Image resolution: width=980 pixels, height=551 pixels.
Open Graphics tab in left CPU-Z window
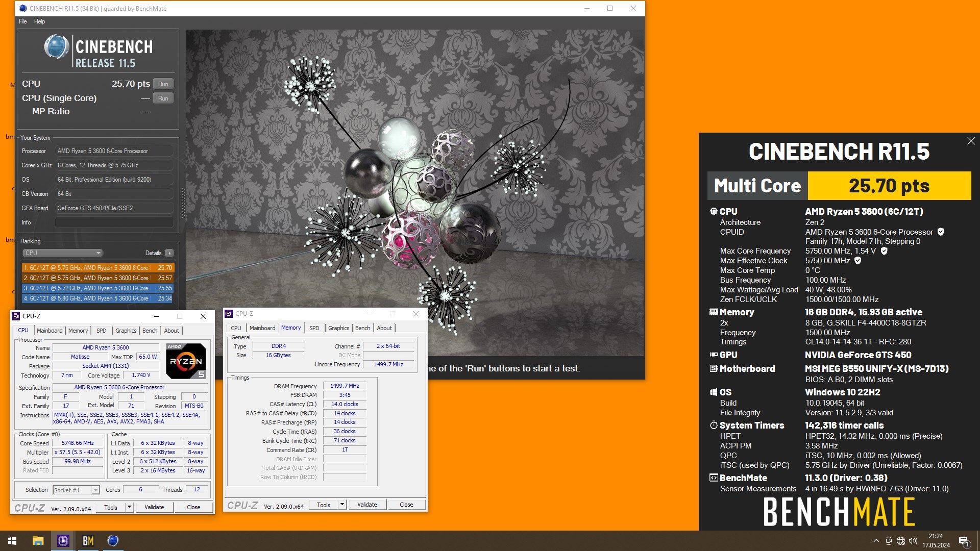tap(126, 331)
